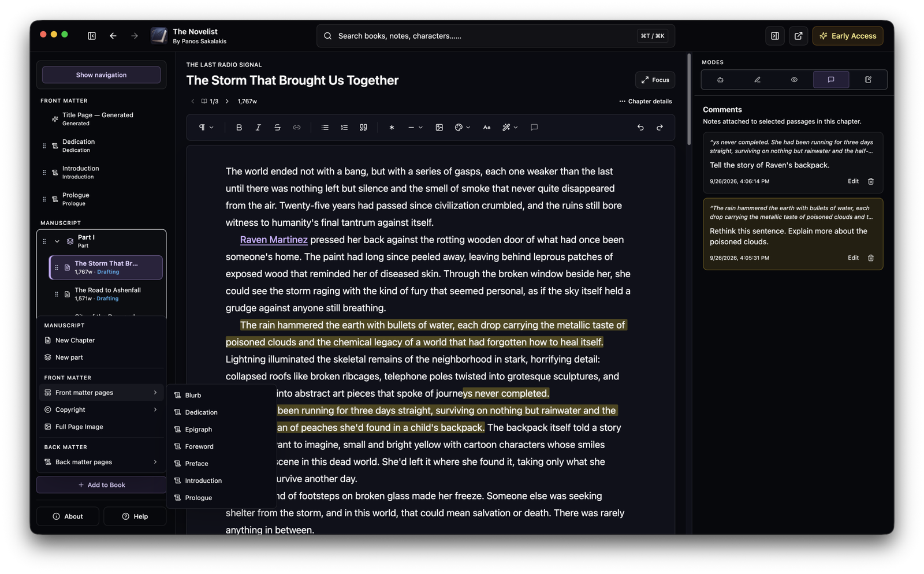Toggle the left sidebar panel

tap(92, 36)
